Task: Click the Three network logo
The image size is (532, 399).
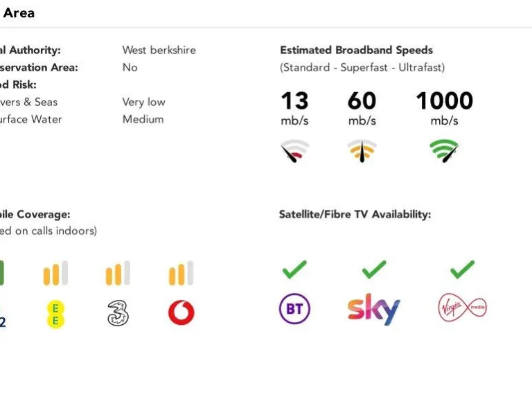Action: point(118,313)
